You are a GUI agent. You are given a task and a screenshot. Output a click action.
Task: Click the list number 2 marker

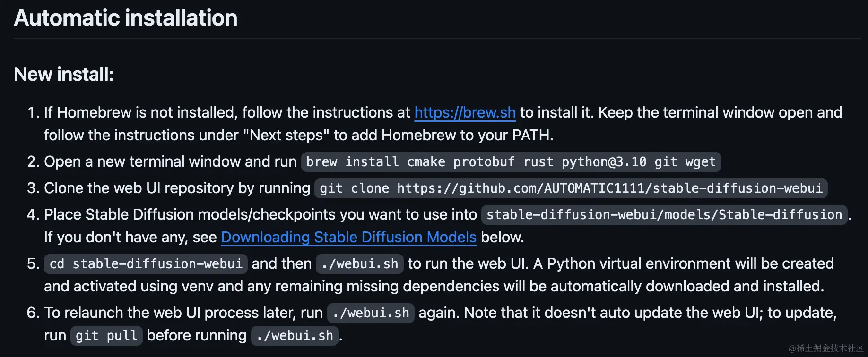click(x=33, y=162)
